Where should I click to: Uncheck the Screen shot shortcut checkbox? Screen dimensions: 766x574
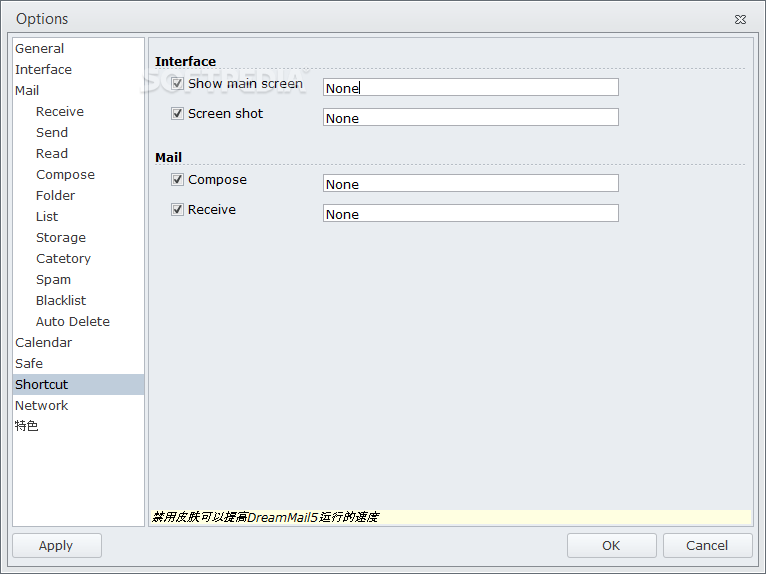click(178, 114)
